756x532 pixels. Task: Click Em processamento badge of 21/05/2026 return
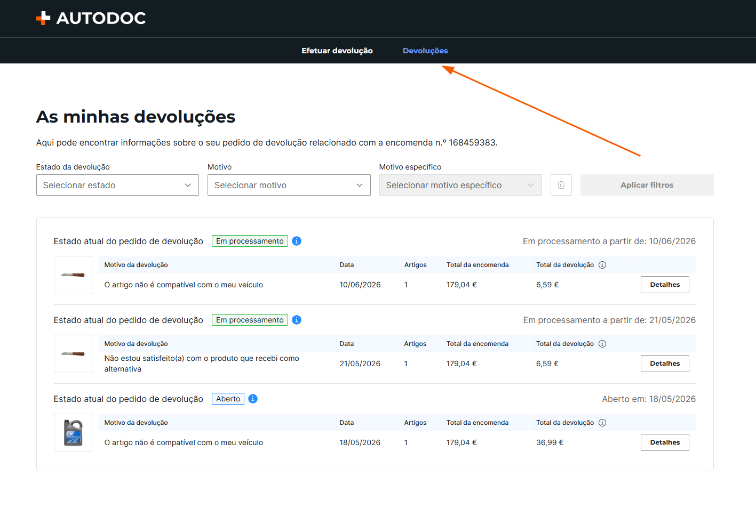(x=250, y=320)
